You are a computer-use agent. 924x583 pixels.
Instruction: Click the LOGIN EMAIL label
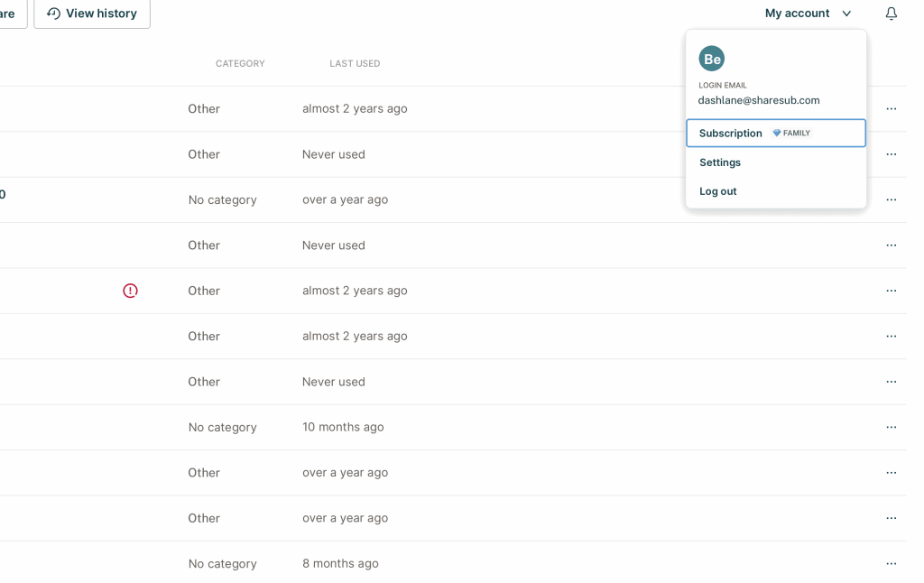pos(723,86)
